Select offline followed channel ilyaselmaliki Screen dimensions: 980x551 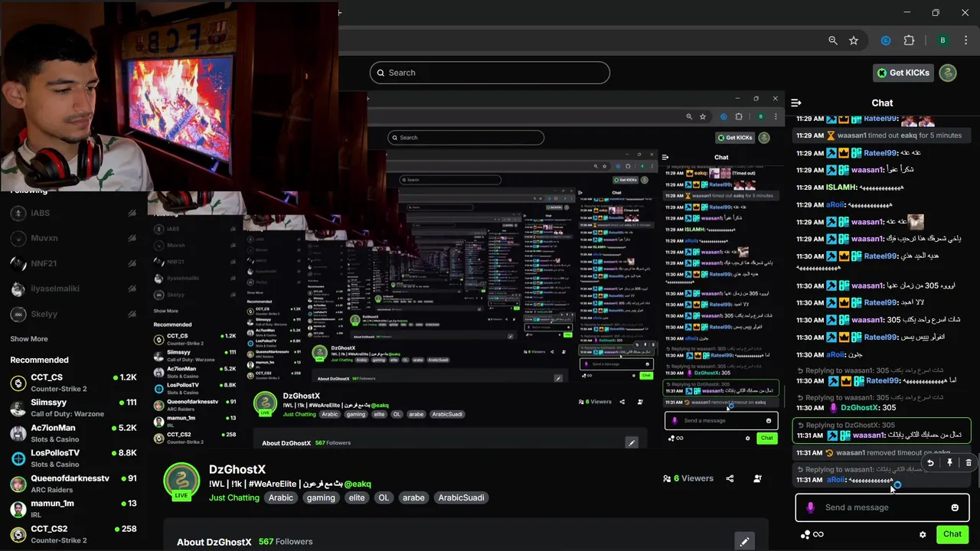pyautogui.click(x=73, y=289)
